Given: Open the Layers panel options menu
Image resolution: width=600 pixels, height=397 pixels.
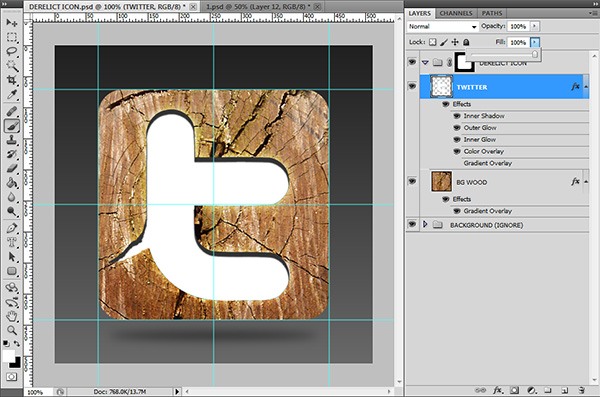Looking at the screenshot, I should pos(594,13).
